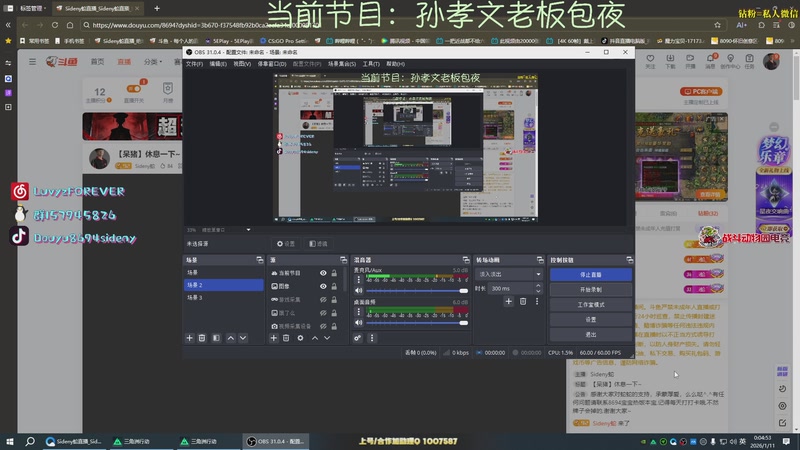Select the first 场景 in the Scenes list
The image size is (800, 450).
click(223, 272)
